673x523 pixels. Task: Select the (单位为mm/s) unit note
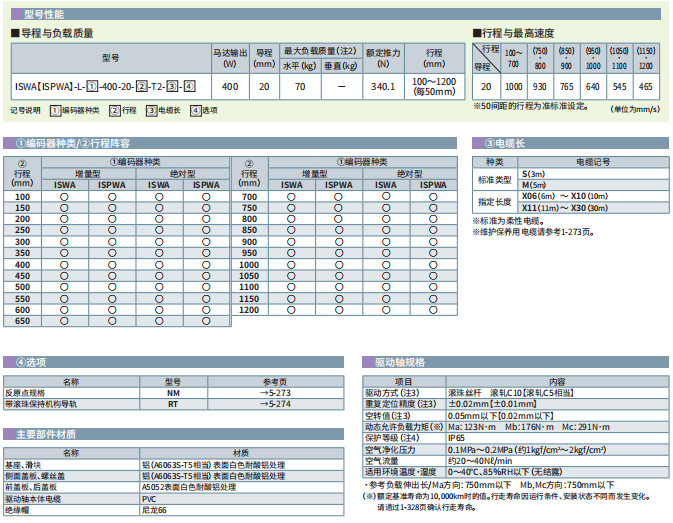(x=635, y=109)
